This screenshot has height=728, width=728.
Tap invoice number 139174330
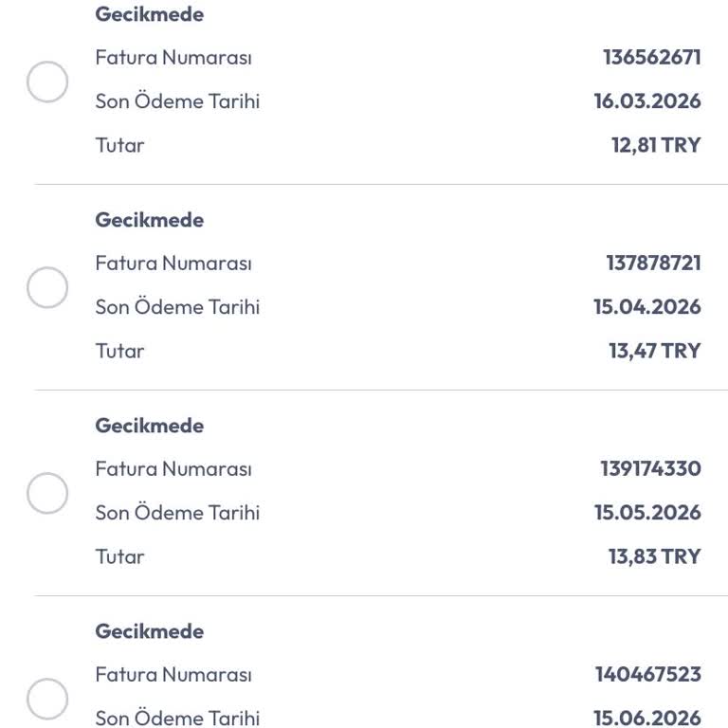click(650, 469)
